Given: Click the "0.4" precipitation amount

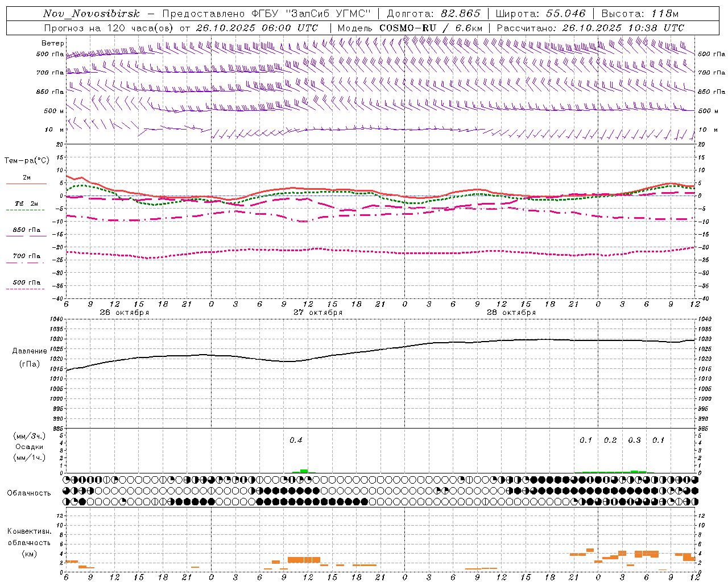Looking at the screenshot, I should point(296,440).
